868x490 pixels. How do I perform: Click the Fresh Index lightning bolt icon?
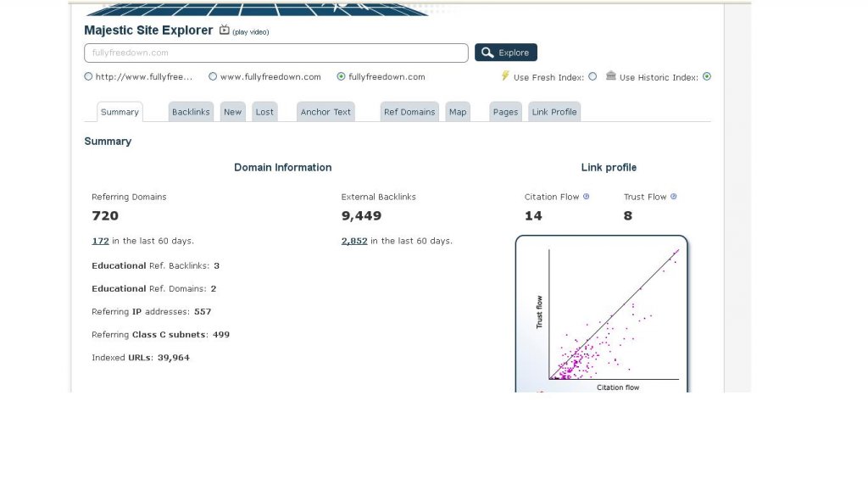505,75
